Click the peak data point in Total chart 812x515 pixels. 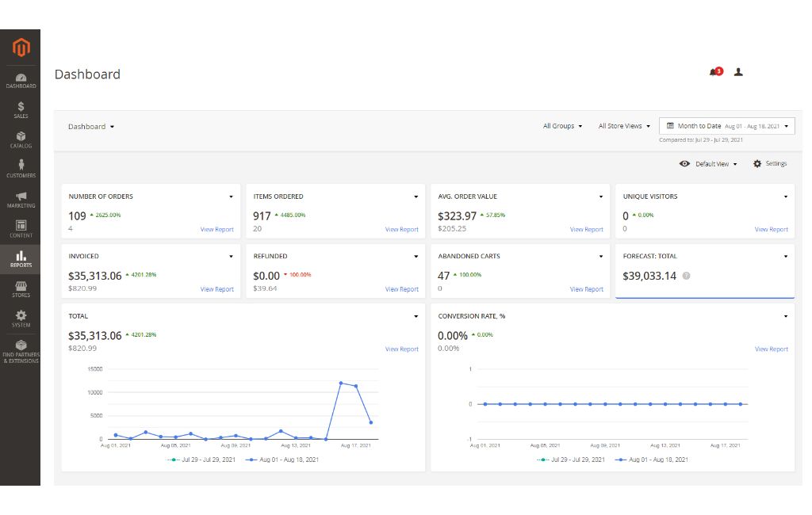[x=341, y=383]
